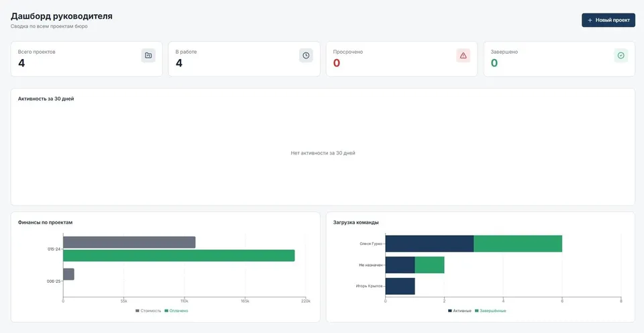Click Игорь Крылов's dark blue active bar
The image size is (644, 333).
400,286
